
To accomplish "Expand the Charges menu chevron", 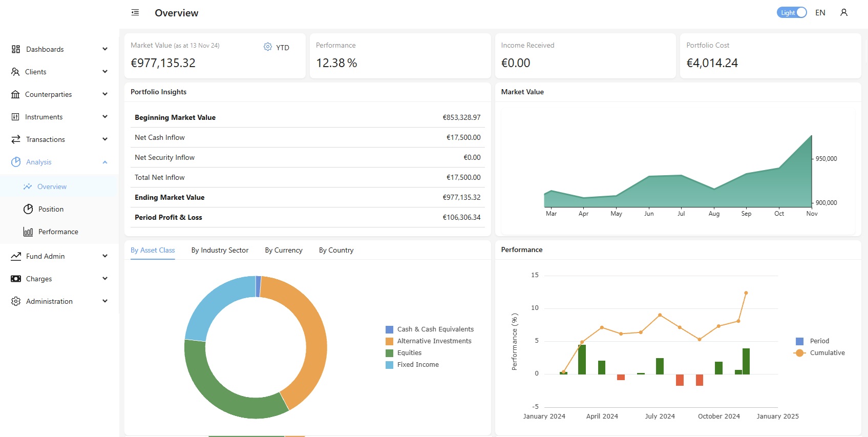I will [105, 279].
